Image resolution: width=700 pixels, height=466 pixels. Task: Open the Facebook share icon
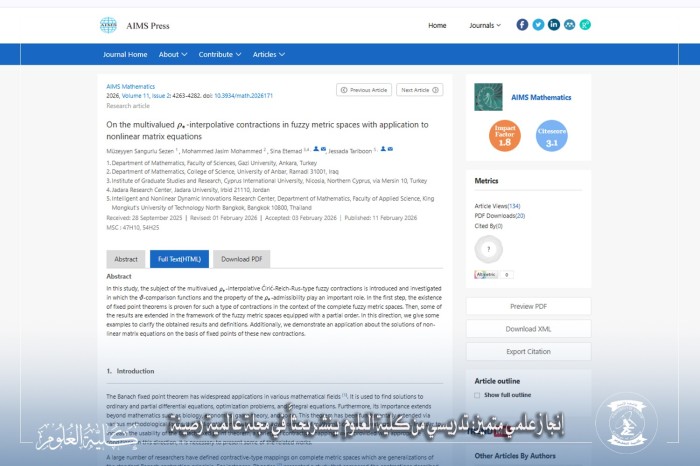coord(522,25)
